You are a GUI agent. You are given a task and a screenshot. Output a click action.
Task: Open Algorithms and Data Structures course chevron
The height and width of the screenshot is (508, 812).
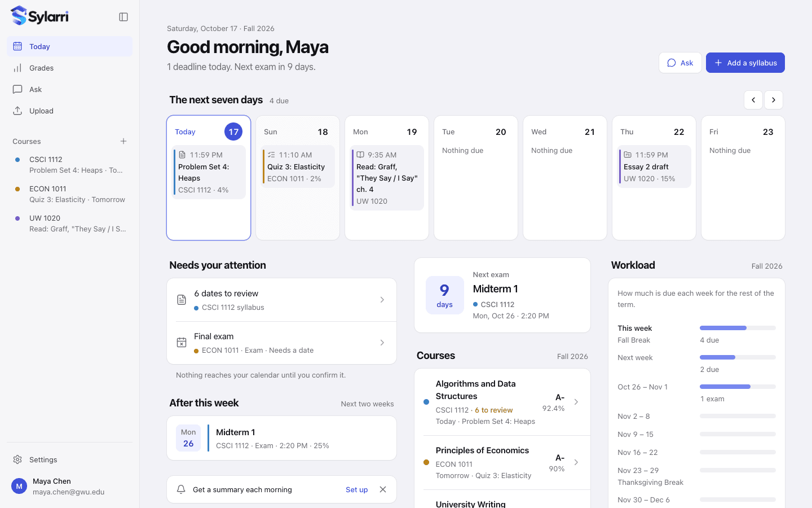point(576,402)
